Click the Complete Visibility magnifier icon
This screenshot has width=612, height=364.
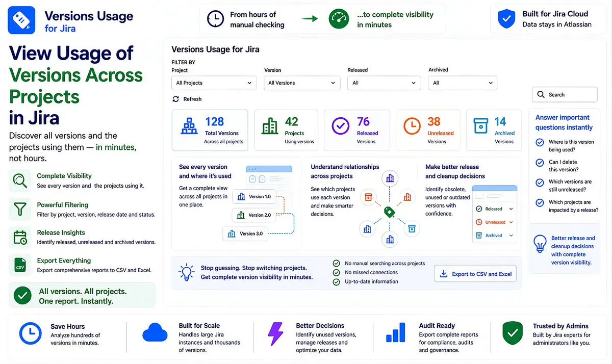click(20, 180)
